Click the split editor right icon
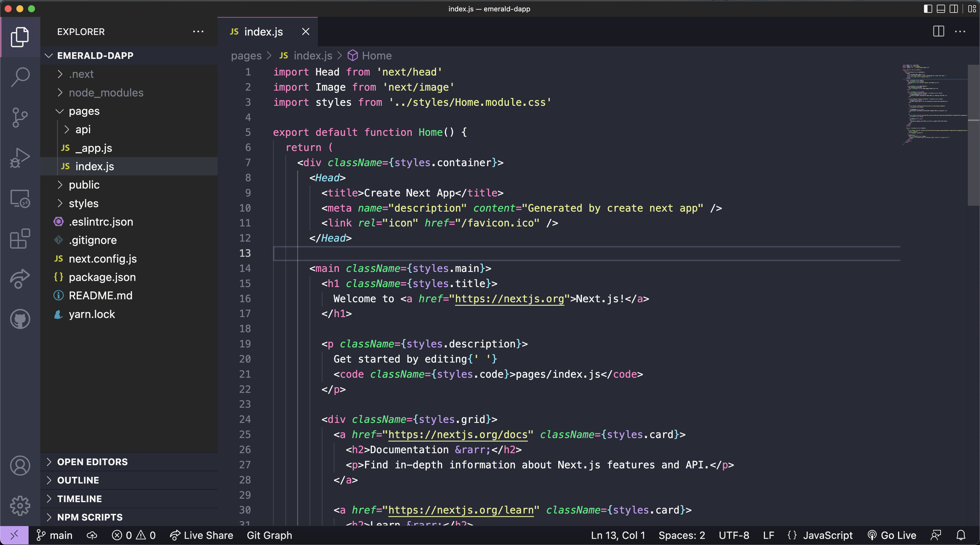This screenshot has width=980, height=545. (x=939, y=31)
